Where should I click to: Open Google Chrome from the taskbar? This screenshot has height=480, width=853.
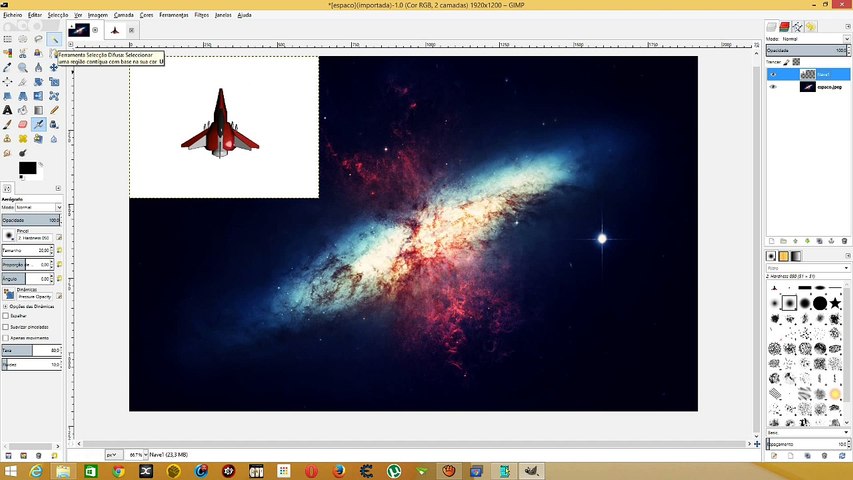pyautogui.click(x=118, y=471)
